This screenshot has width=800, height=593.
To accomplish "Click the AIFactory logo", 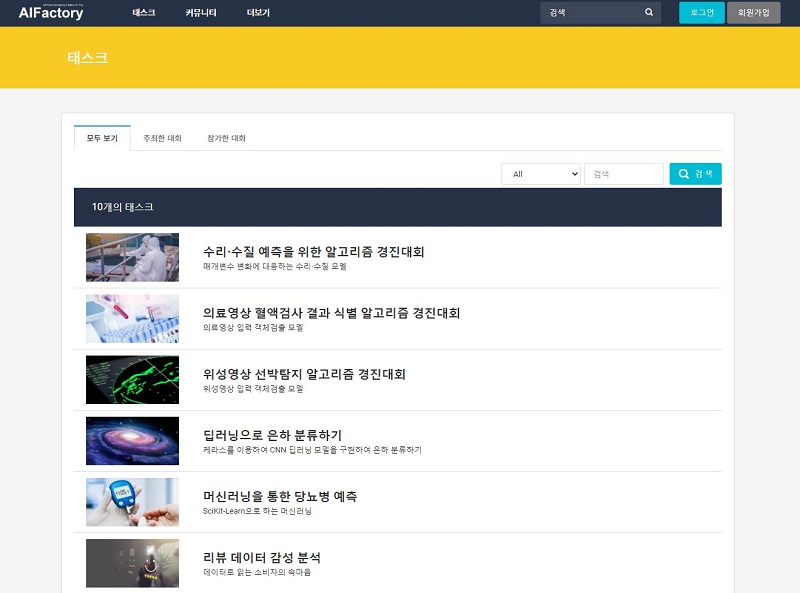I will pos(51,13).
